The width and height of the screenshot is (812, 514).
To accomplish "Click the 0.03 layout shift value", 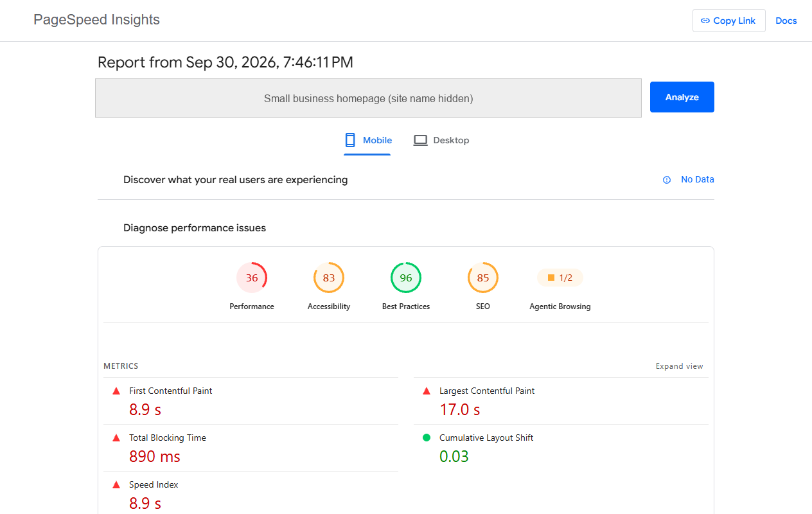I will click(454, 456).
